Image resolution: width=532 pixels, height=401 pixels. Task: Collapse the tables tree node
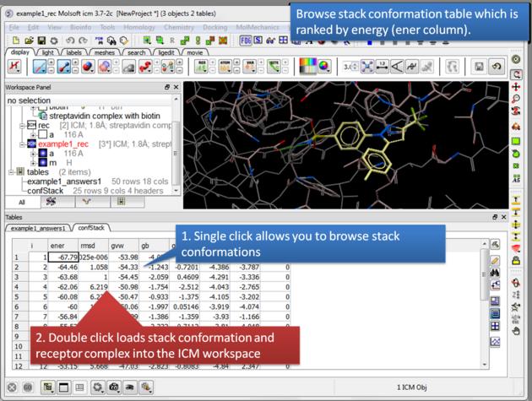click(10, 171)
